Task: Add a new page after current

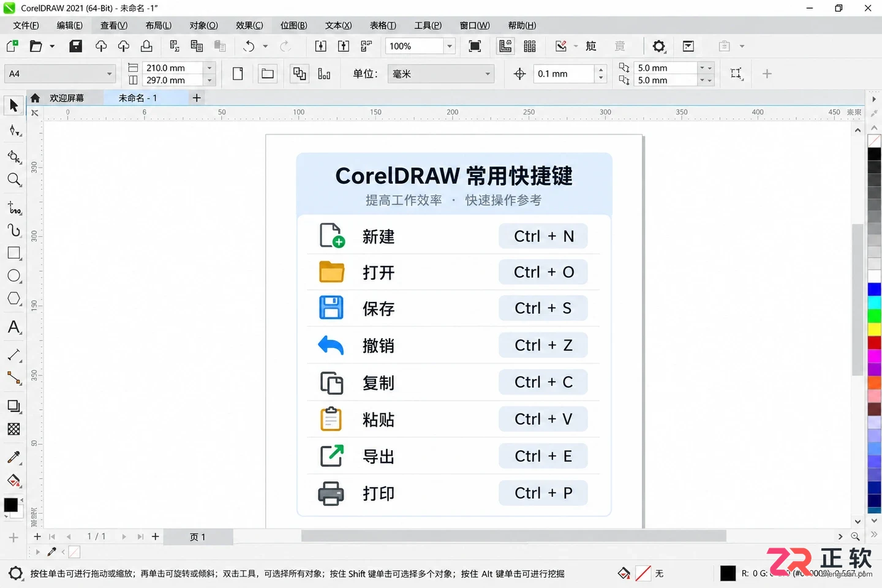Action: (156, 537)
